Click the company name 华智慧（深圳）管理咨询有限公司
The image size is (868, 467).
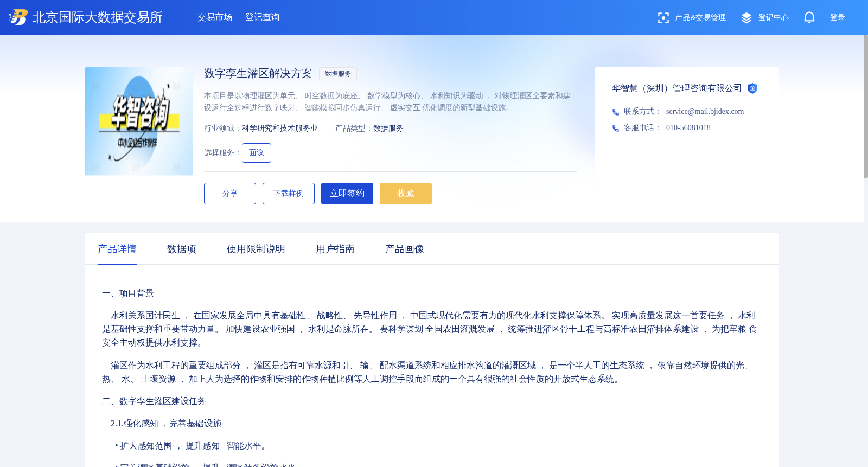[x=676, y=88]
